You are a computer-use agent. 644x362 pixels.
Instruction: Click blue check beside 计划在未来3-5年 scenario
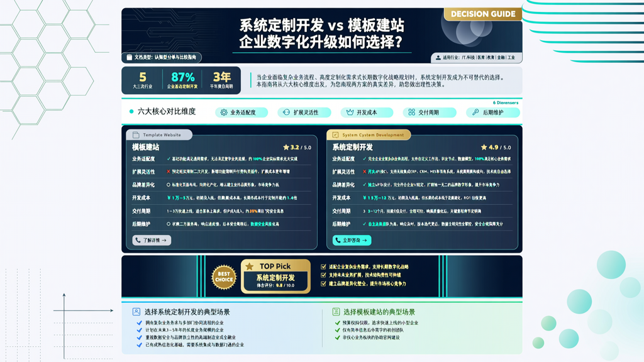tap(139, 330)
